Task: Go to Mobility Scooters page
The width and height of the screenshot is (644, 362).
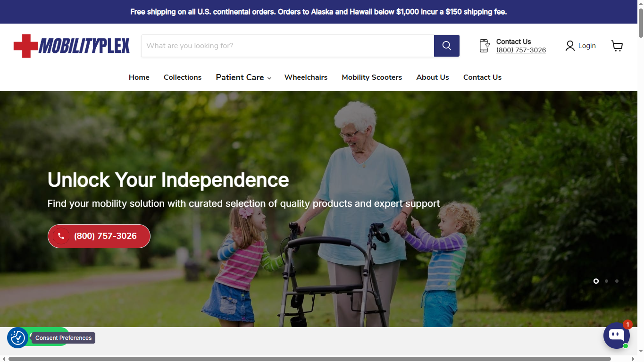Action: (x=372, y=77)
